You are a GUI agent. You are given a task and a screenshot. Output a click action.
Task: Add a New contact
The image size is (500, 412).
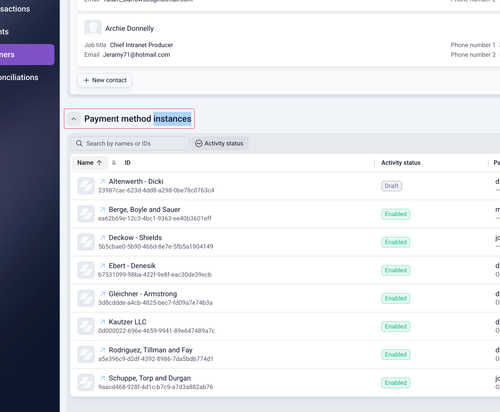105,80
